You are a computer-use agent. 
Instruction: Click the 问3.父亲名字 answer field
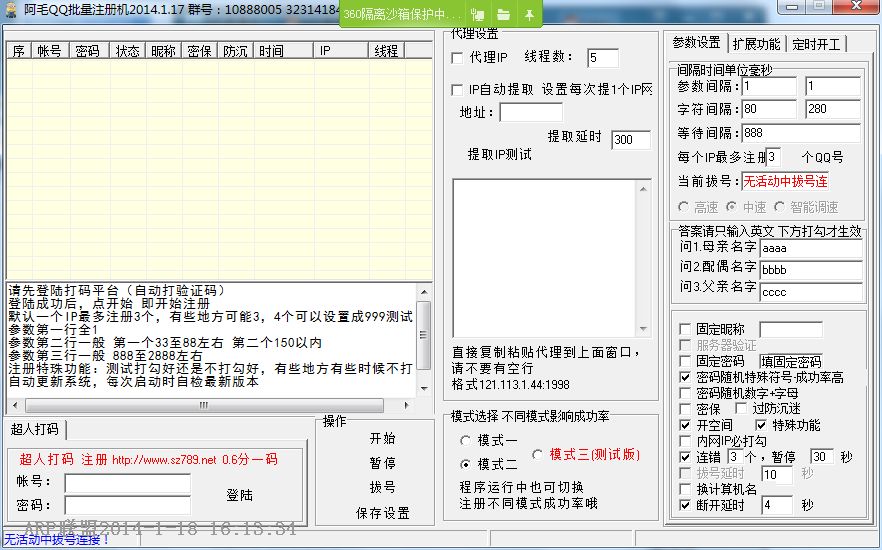(811, 292)
